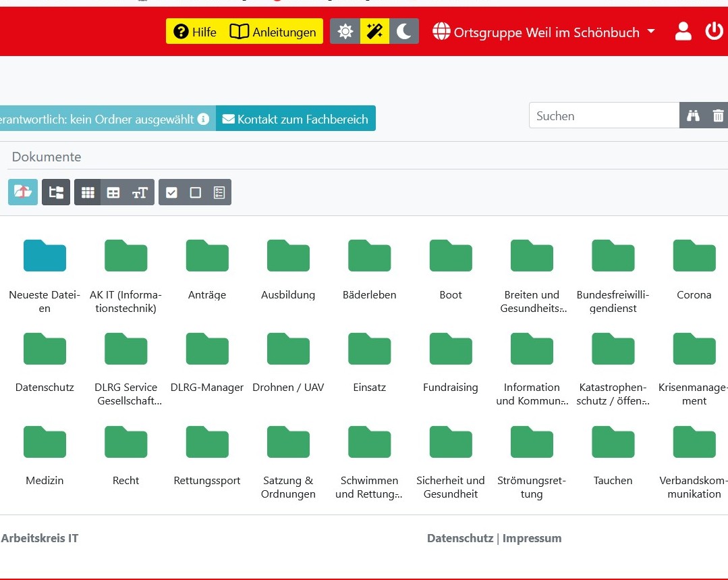Click the select-all checked box icon
The height and width of the screenshot is (580, 728).
coord(171,192)
